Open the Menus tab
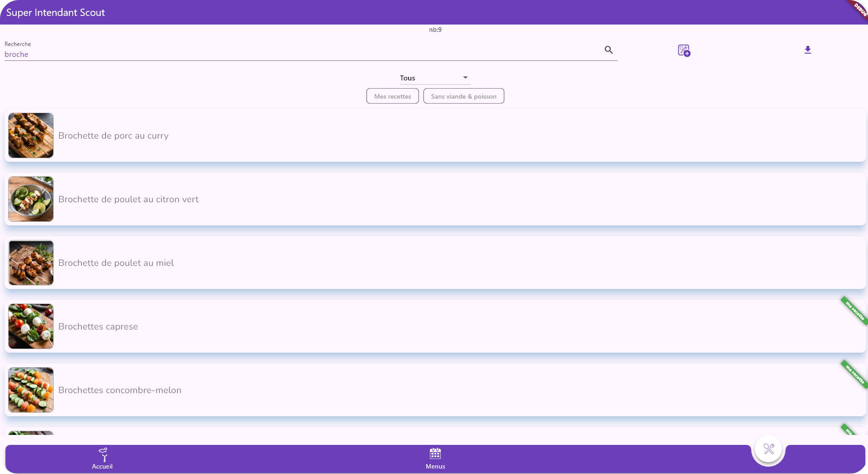This screenshot has height=474, width=868. [435, 459]
